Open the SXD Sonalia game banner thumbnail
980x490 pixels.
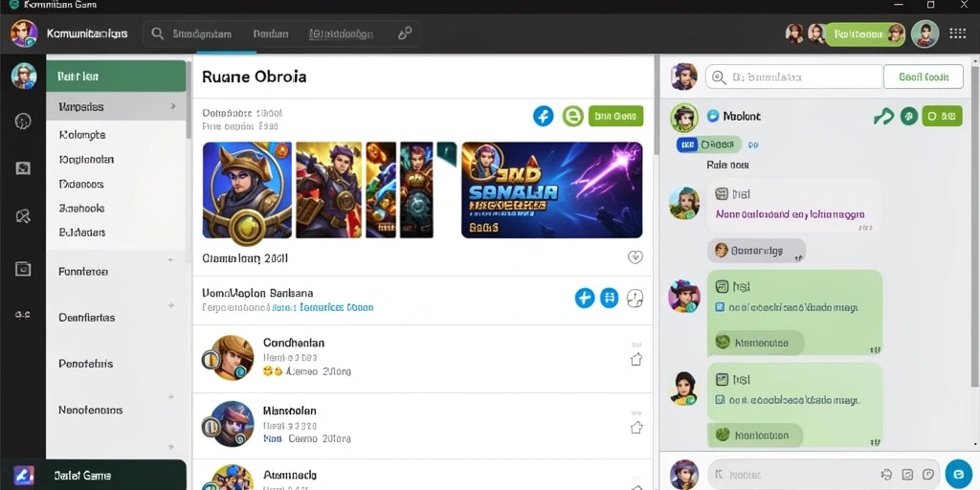coord(552,190)
